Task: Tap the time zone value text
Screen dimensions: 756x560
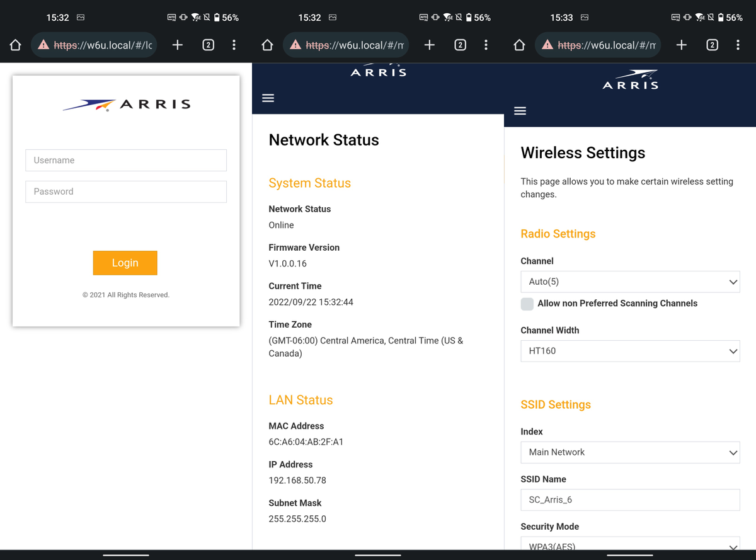Action: (366, 347)
